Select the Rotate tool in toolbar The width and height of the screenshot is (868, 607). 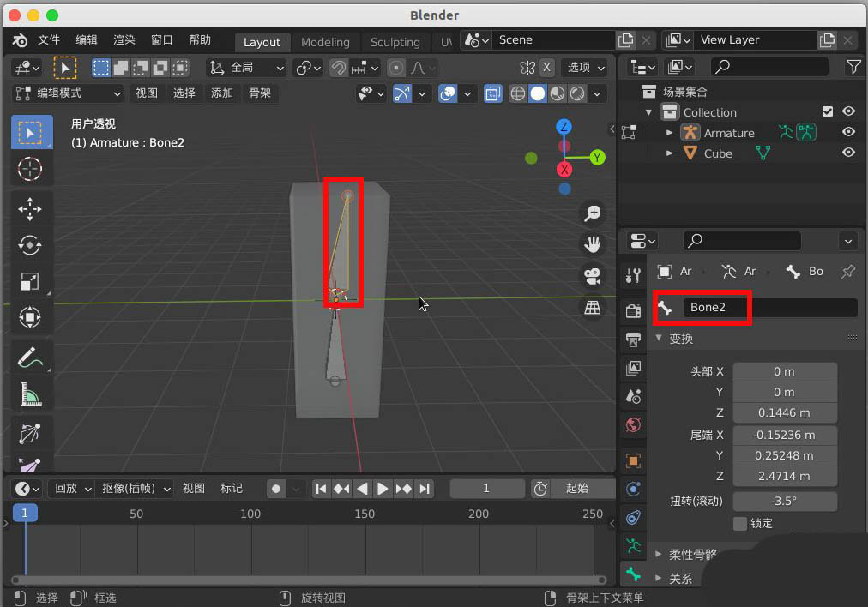[x=30, y=245]
